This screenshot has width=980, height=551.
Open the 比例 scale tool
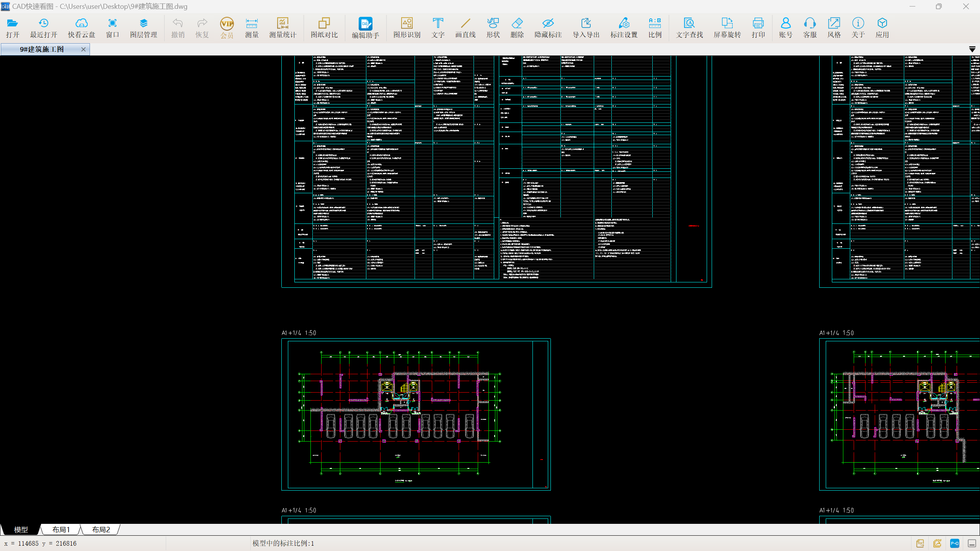(655, 28)
